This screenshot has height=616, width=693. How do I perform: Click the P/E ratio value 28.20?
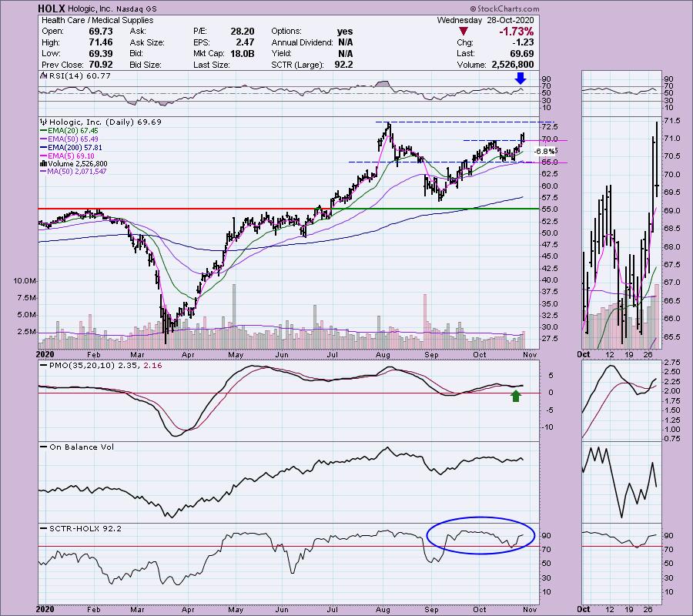243,32
